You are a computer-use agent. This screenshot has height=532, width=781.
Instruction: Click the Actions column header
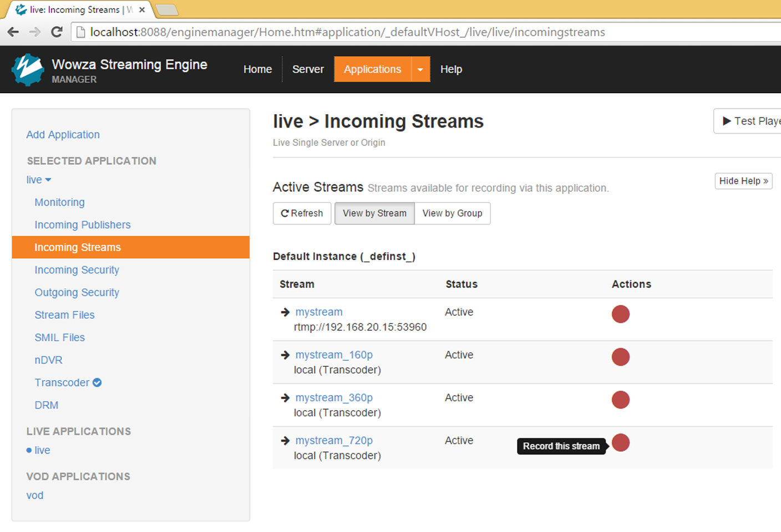631,284
